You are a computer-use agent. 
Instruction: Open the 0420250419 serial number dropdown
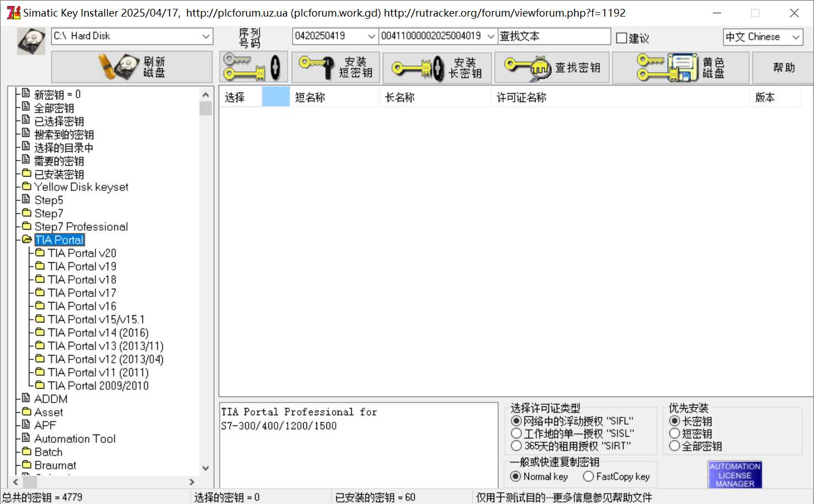click(372, 36)
